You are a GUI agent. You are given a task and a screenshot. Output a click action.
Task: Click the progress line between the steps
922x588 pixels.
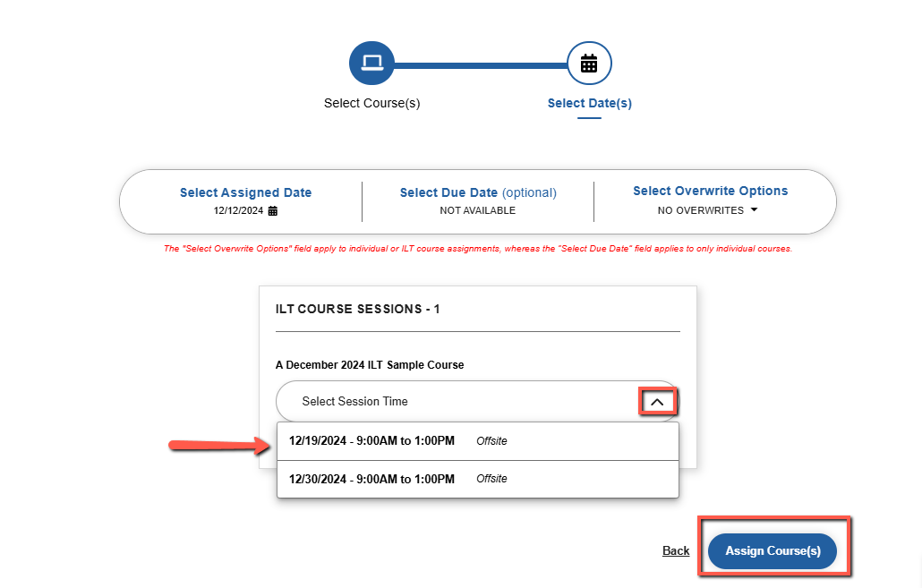tap(481, 65)
